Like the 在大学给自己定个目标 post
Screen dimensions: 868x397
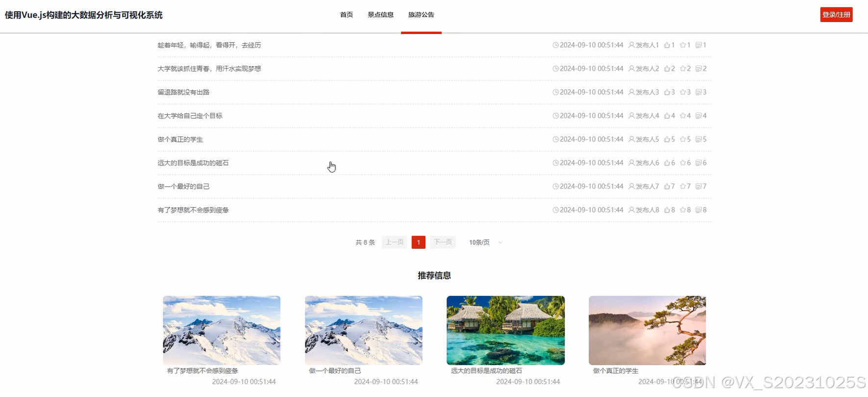(667, 116)
